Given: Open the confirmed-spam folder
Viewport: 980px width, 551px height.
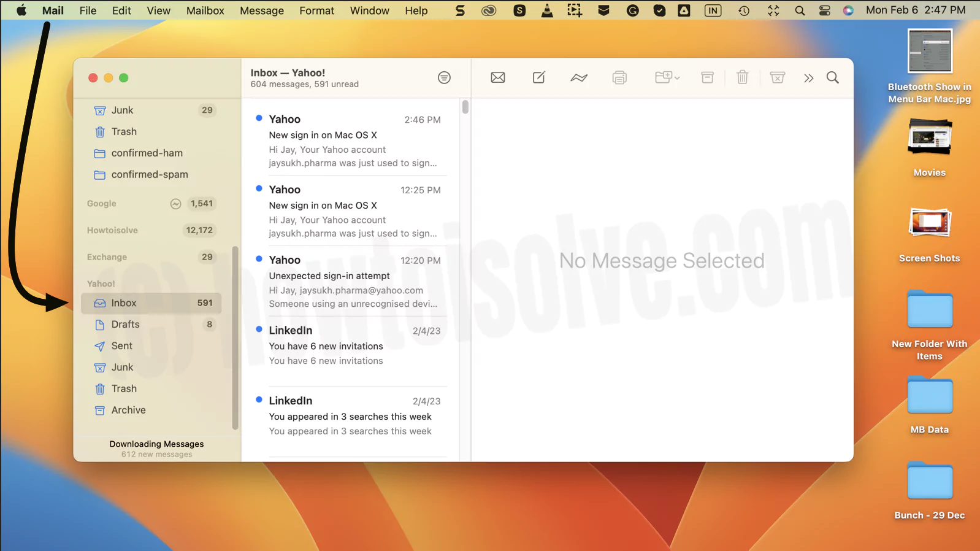Looking at the screenshot, I should 151,175.
